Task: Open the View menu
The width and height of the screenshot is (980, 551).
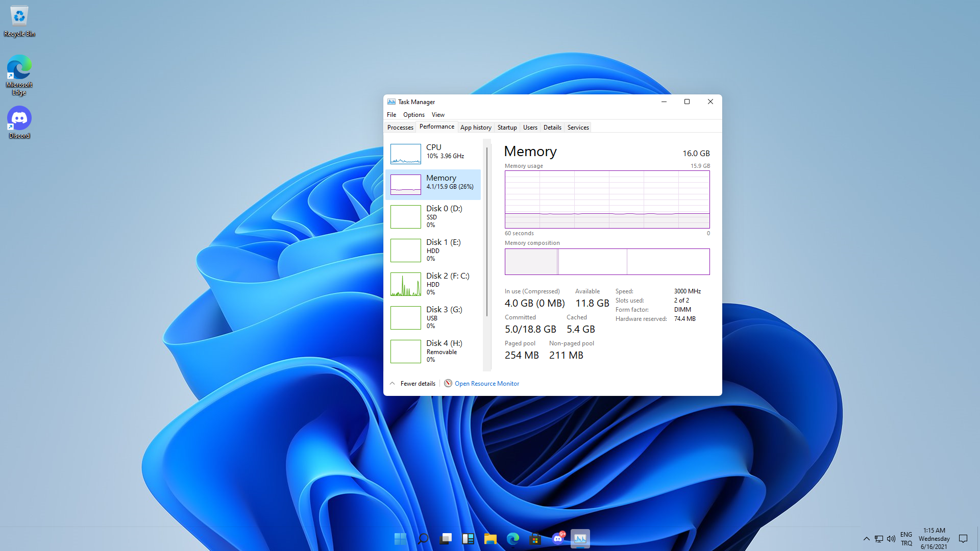Action: pyautogui.click(x=437, y=115)
